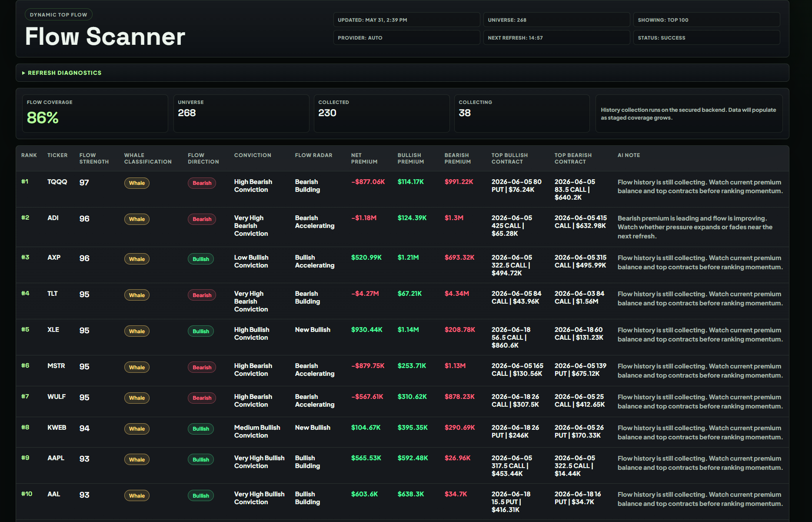Click the Whale badge in AAPL row
812x522 pixels.
click(137, 459)
